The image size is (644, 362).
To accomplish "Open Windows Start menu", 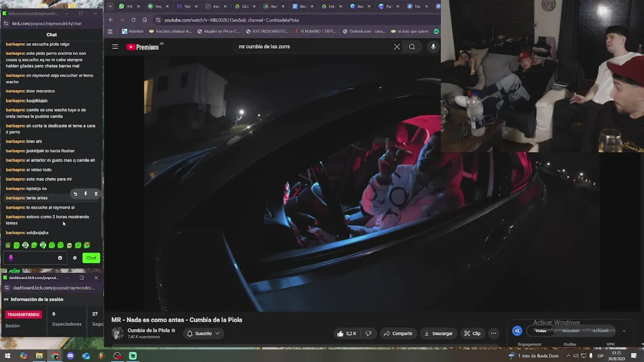I will [x=8, y=356].
